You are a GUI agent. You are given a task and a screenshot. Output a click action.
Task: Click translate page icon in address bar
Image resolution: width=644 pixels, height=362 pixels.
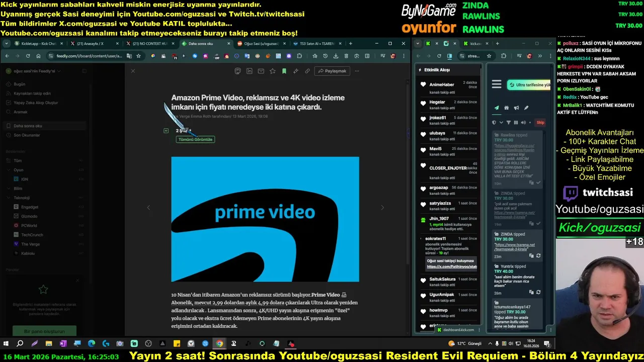click(x=129, y=56)
